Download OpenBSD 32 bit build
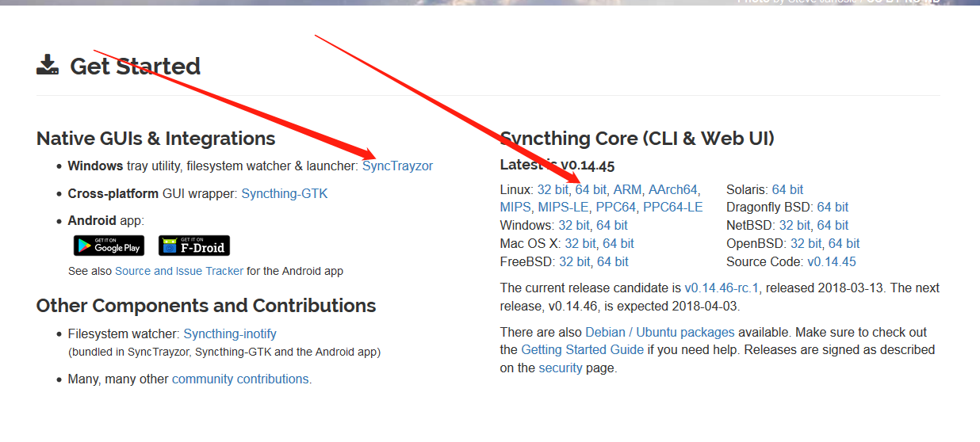Viewport: 980px width, 442px height. click(x=806, y=244)
